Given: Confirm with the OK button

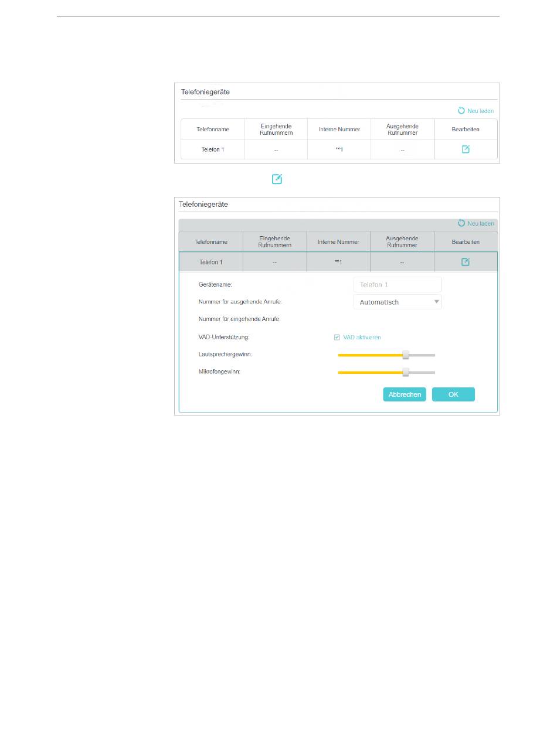Looking at the screenshot, I should [453, 394].
